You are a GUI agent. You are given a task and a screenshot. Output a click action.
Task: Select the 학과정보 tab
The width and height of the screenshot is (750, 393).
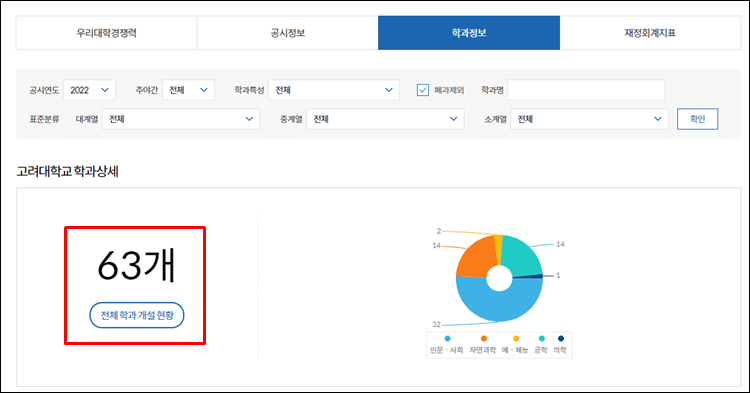point(469,33)
